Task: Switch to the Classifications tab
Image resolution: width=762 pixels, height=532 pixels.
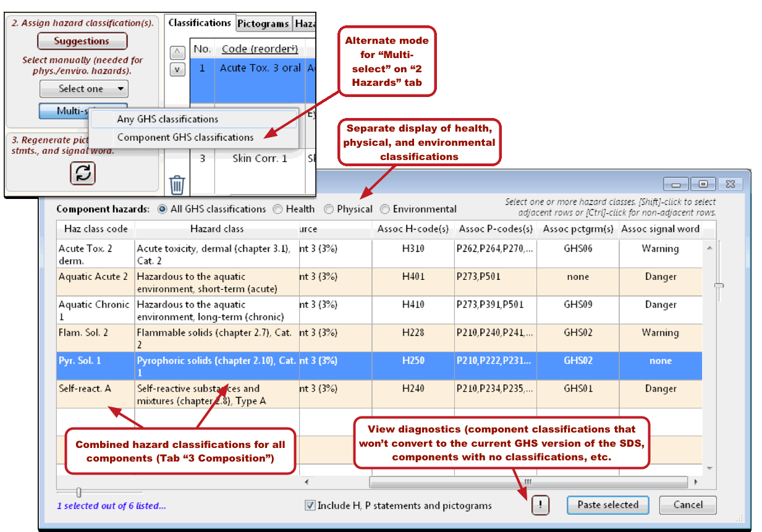Action: click(x=200, y=23)
